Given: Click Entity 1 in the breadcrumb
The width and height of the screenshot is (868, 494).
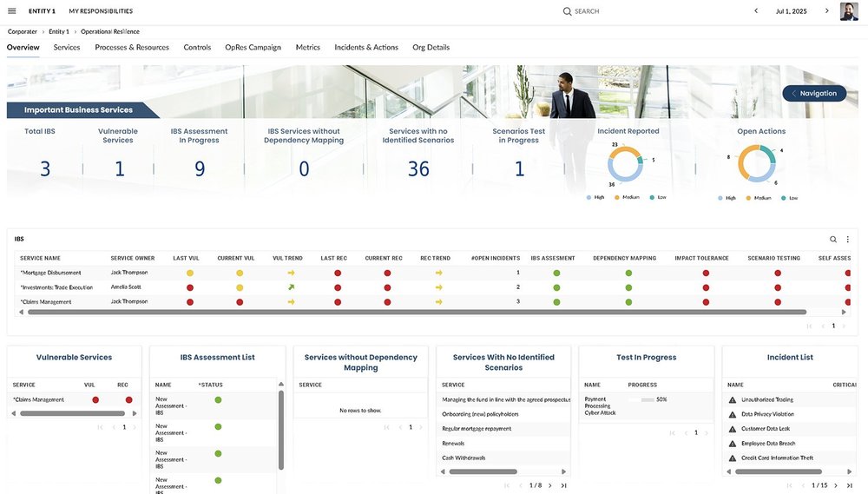Looking at the screenshot, I should (x=59, y=31).
